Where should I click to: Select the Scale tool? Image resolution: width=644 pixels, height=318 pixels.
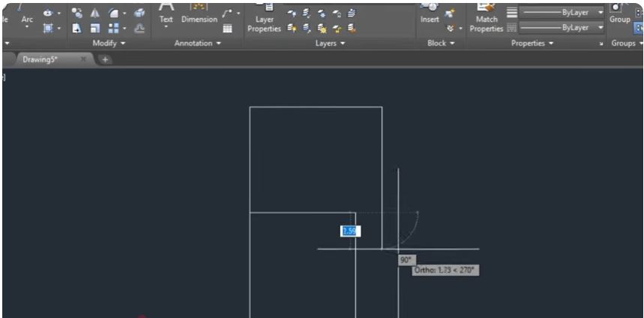[x=94, y=28]
